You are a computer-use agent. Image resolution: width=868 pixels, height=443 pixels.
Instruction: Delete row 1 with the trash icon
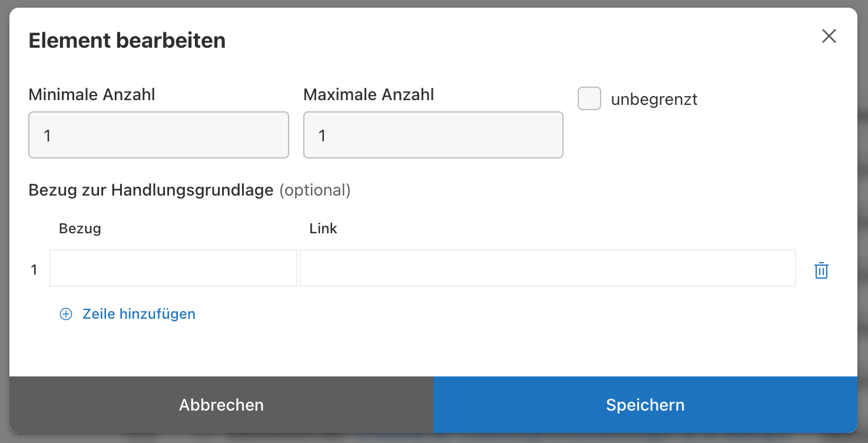821,270
